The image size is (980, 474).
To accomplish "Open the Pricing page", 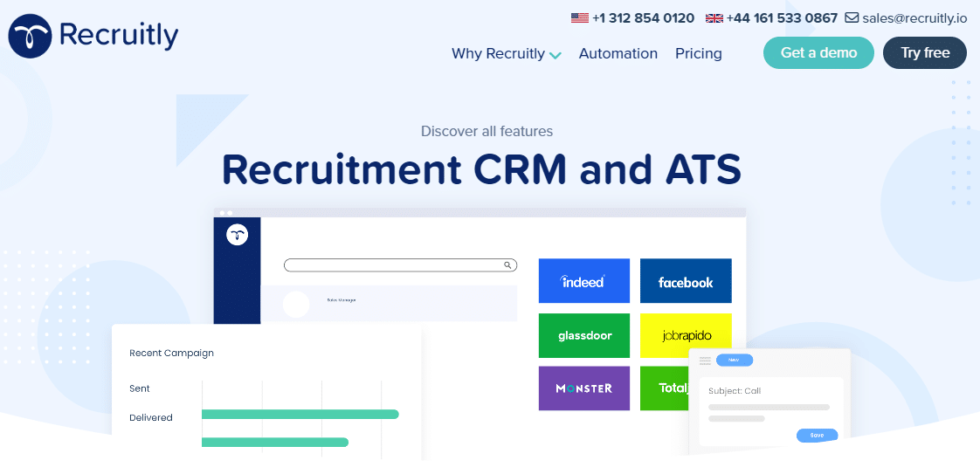I will tap(698, 54).
